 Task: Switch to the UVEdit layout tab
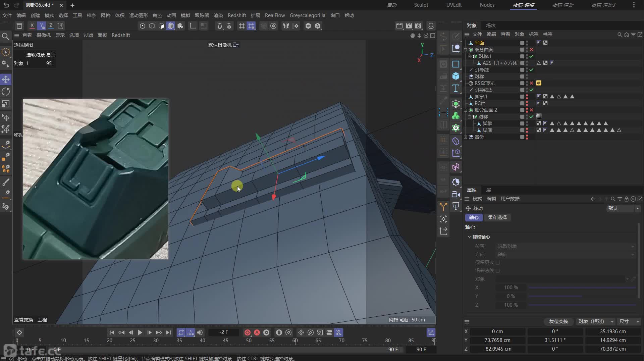point(454,5)
